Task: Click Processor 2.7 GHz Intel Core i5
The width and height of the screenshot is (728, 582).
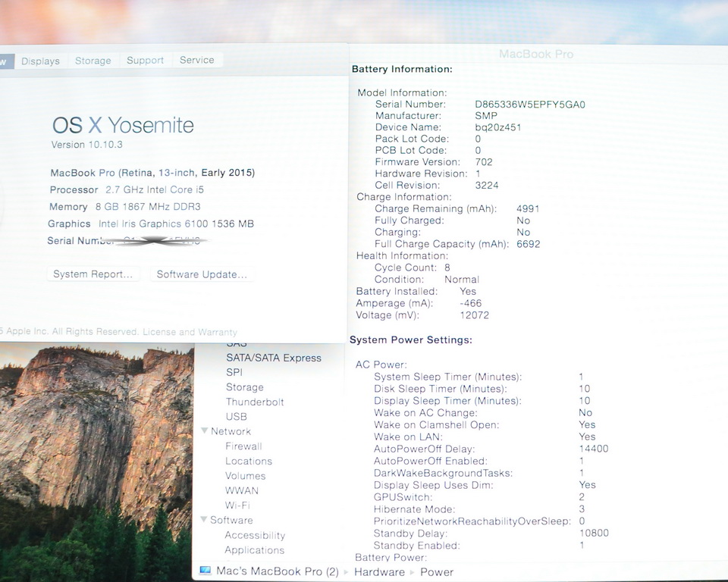Action: (127, 189)
